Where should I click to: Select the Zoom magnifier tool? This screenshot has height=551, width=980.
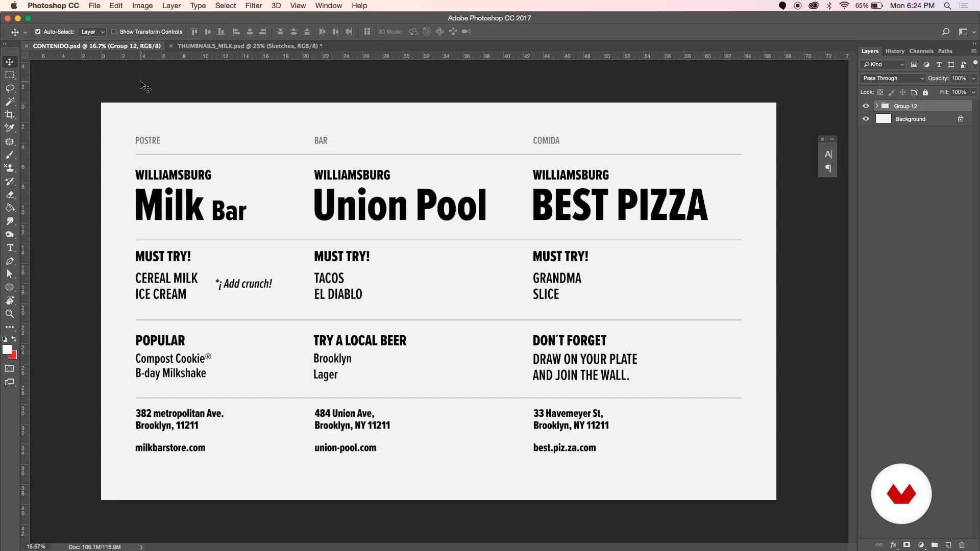(10, 314)
